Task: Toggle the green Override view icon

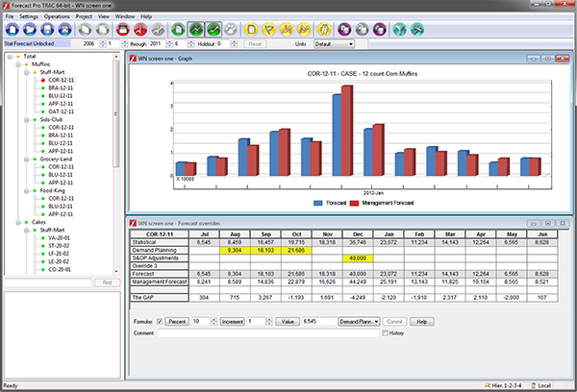Action: pyautogui.click(x=213, y=30)
